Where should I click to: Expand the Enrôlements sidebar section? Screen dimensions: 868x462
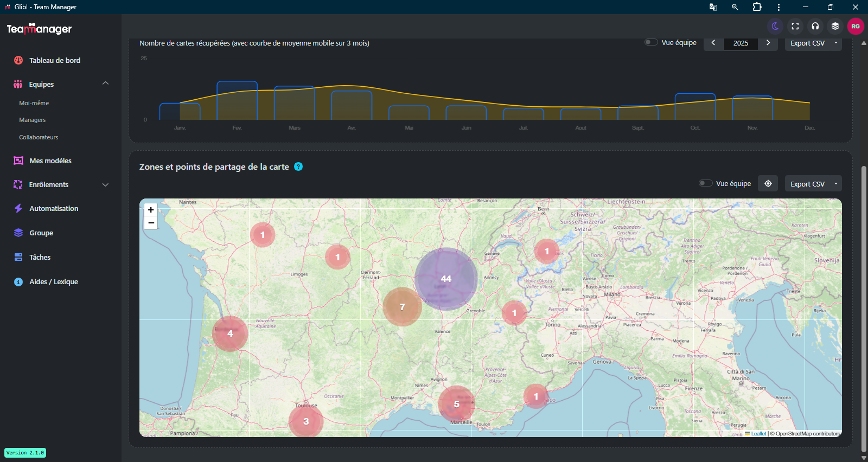[x=105, y=185]
